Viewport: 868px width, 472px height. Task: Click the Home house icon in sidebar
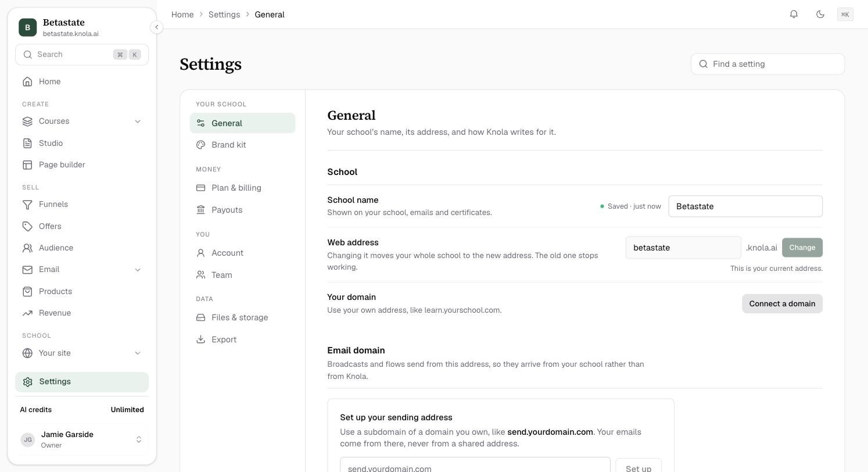click(x=27, y=82)
